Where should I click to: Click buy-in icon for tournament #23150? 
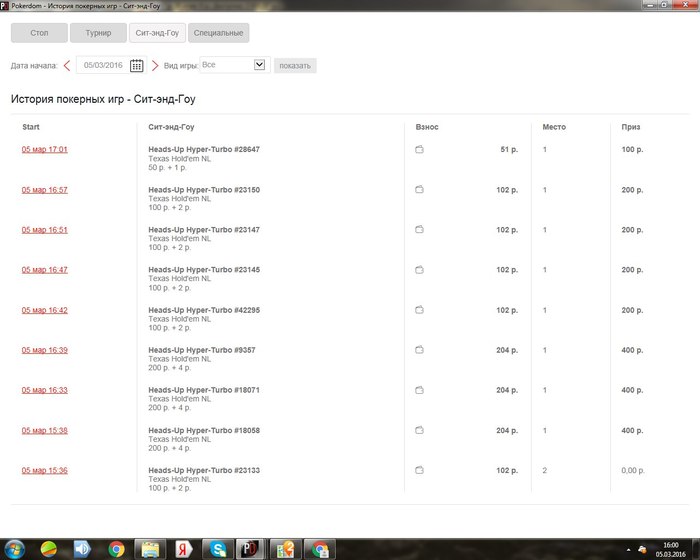[419, 189]
